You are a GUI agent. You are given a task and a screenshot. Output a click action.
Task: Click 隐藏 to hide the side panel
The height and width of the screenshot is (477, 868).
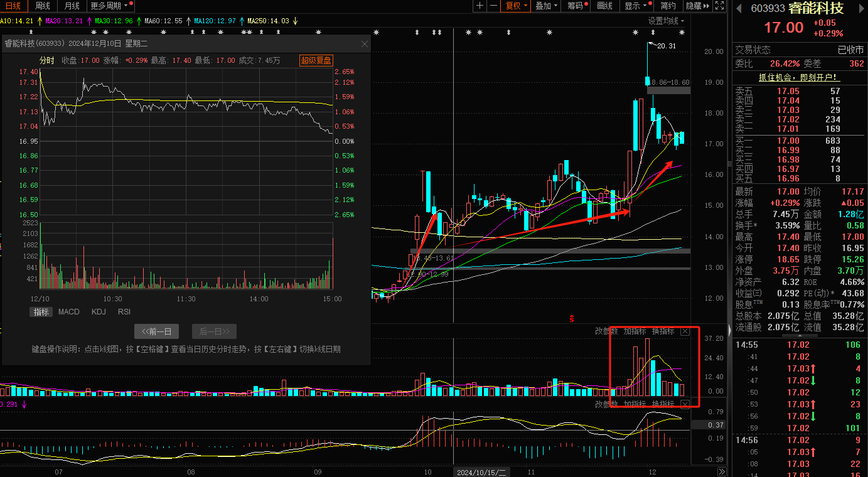pyautogui.click(x=697, y=6)
